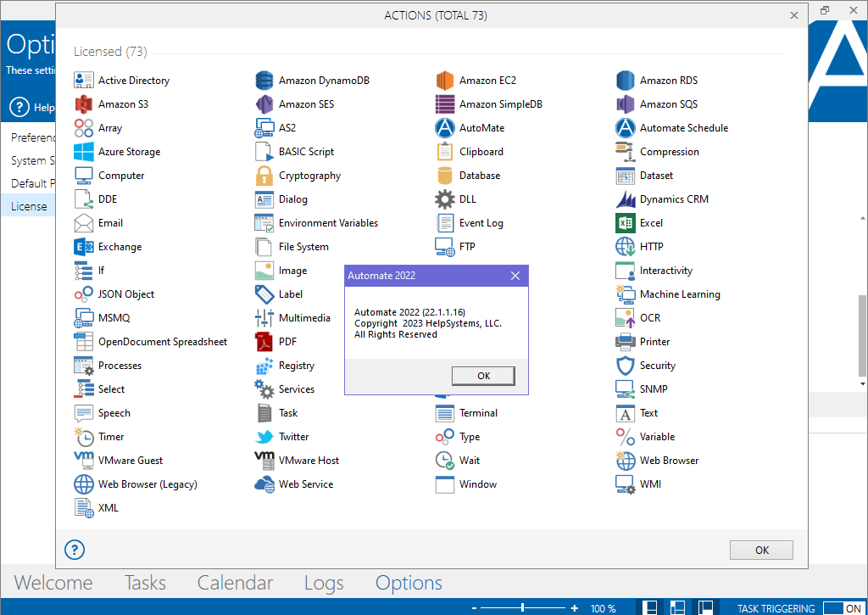Go to the Logs tab
This screenshot has width=868, height=615.
point(324,583)
